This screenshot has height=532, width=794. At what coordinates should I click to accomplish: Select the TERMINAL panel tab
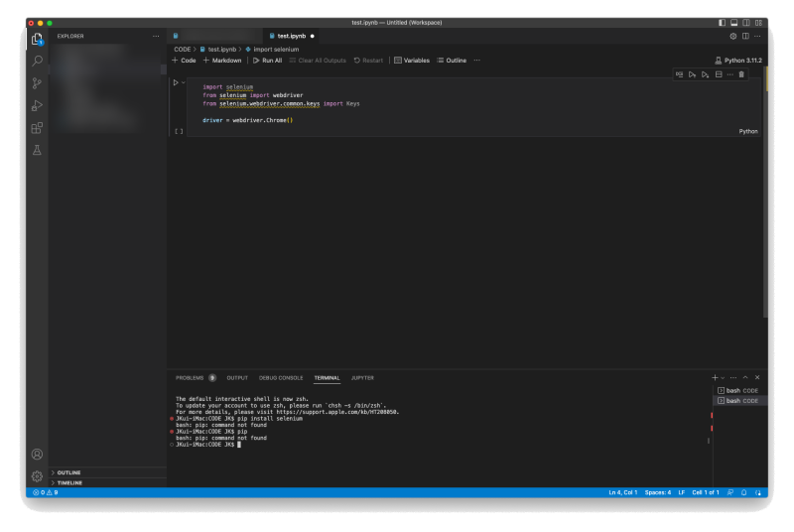click(328, 378)
